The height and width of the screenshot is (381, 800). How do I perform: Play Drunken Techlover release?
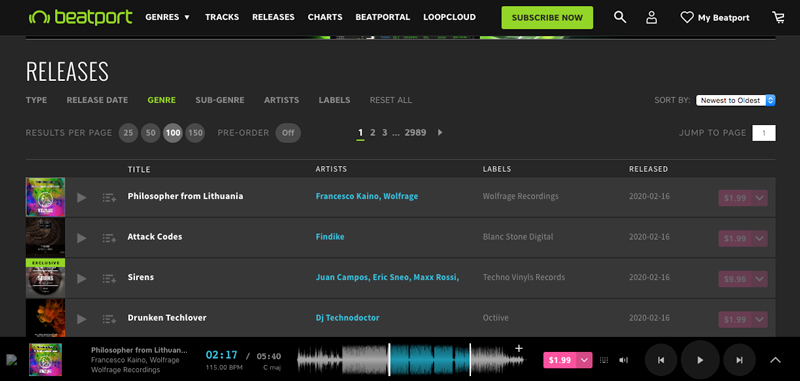pyautogui.click(x=82, y=319)
